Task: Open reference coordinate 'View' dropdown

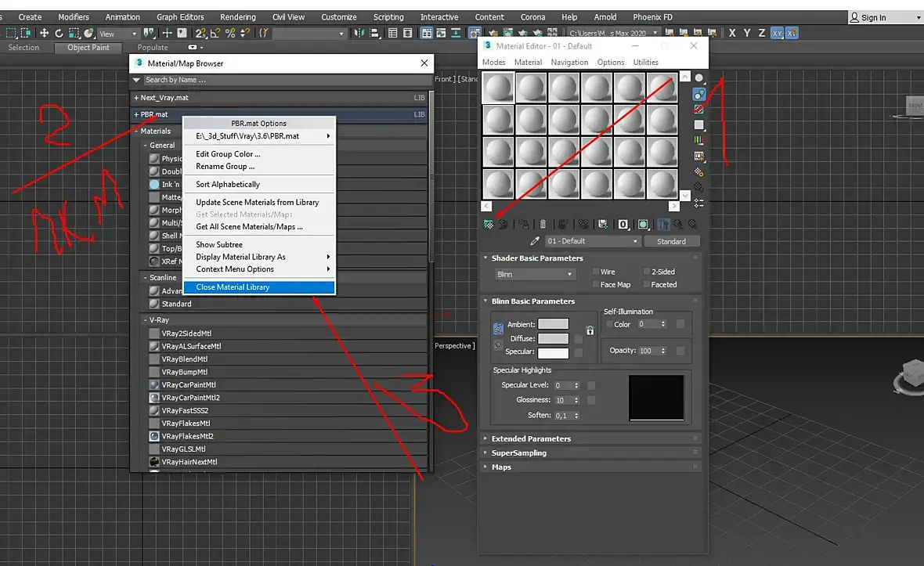Action: 117,34
